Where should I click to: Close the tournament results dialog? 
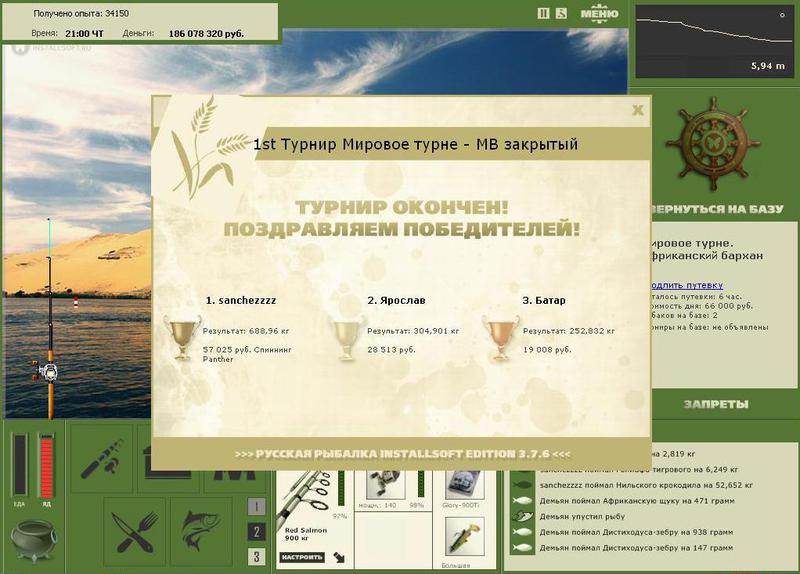pyautogui.click(x=638, y=110)
